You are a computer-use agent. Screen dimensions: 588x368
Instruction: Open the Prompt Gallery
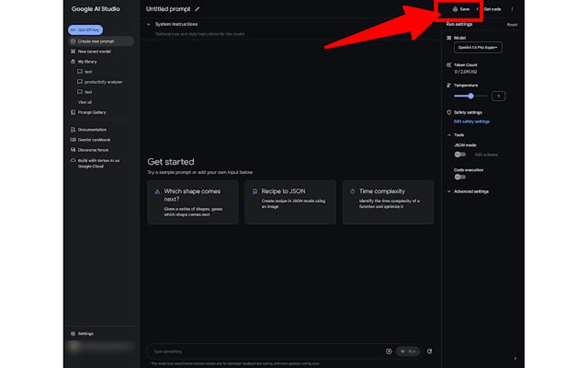pos(92,112)
